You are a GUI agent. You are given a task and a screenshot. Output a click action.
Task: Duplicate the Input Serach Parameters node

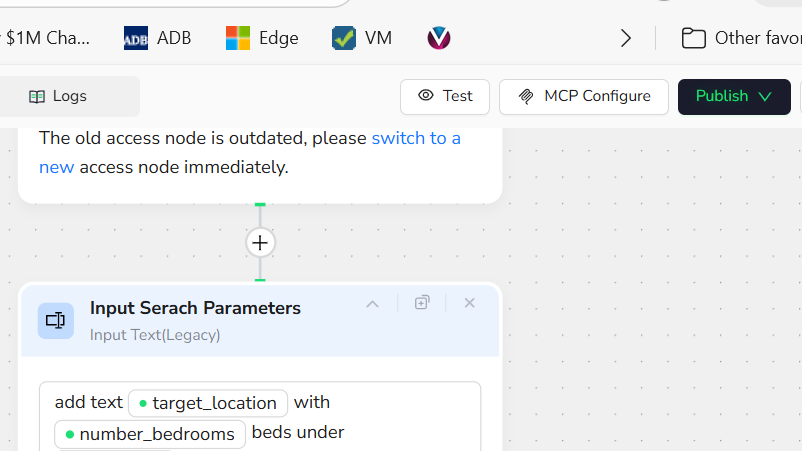click(x=422, y=303)
